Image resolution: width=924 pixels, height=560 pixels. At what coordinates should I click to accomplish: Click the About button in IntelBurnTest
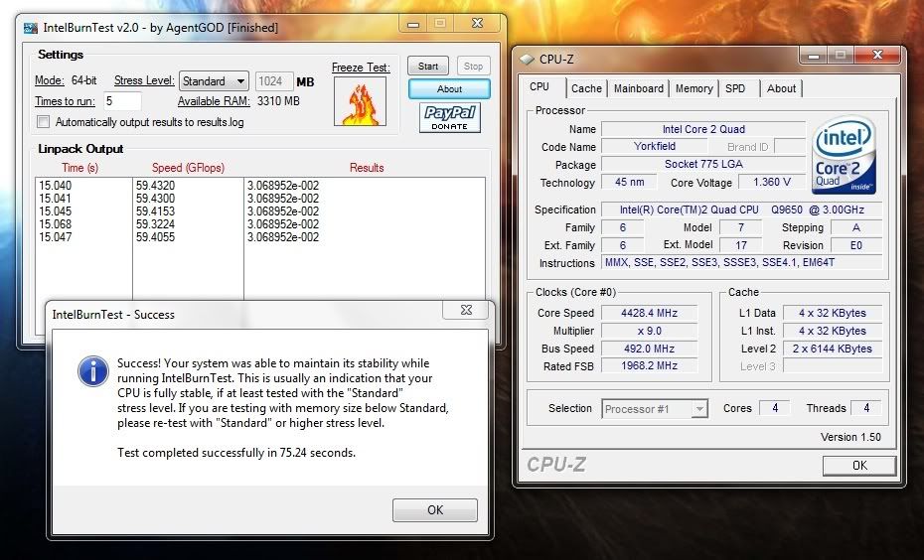click(449, 89)
